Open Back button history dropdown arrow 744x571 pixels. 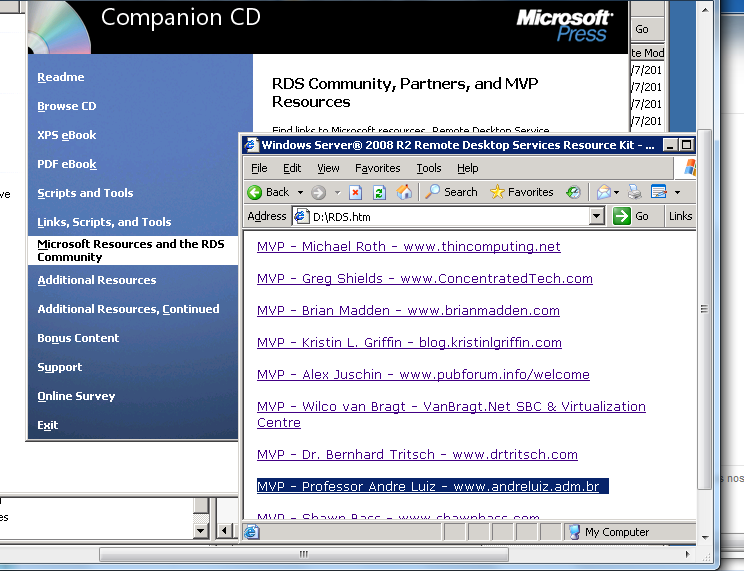[300, 192]
